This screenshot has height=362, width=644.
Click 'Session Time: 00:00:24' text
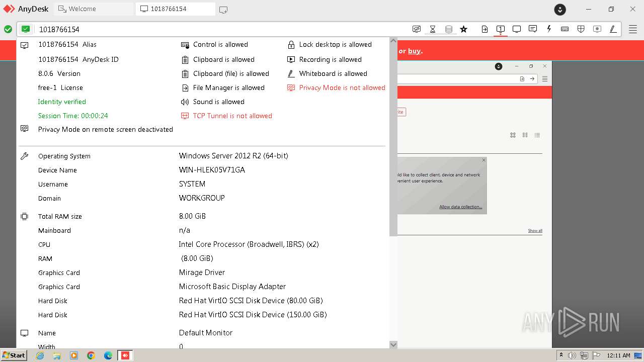pyautogui.click(x=73, y=116)
